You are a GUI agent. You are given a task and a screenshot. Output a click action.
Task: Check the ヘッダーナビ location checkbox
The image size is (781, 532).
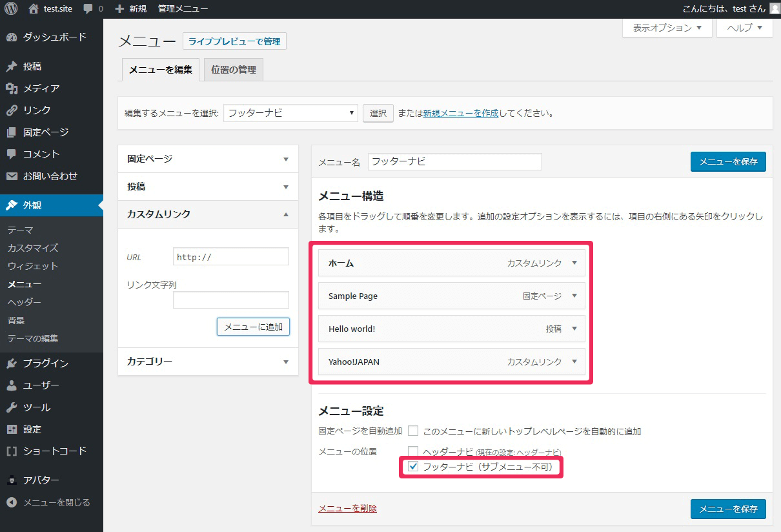pos(413,451)
